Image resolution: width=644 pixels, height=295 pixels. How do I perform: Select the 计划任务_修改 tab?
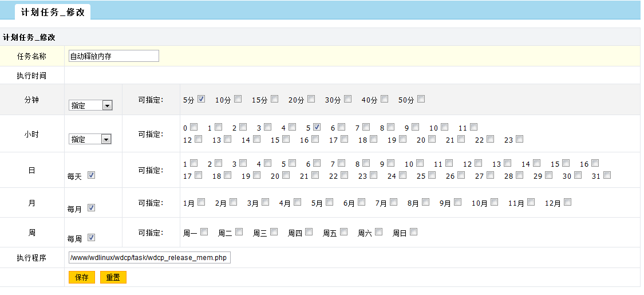pyautogui.click(x=53, y=11)
